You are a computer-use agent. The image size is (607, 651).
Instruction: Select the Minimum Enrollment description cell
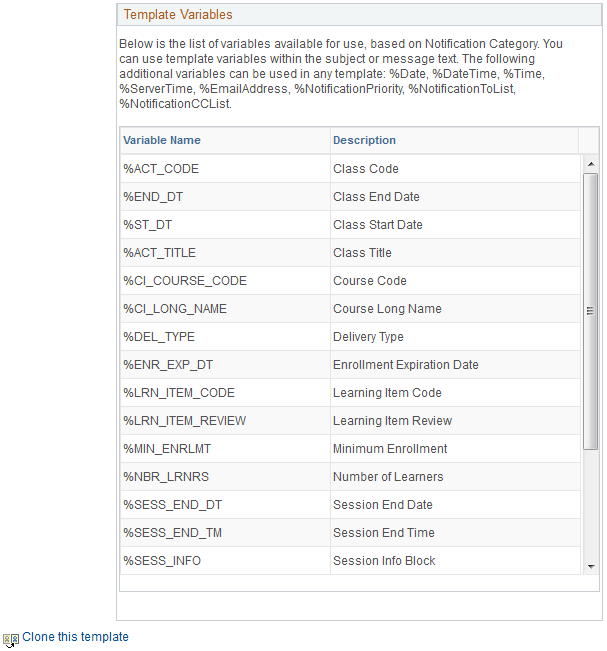click(x=390, y=449)
